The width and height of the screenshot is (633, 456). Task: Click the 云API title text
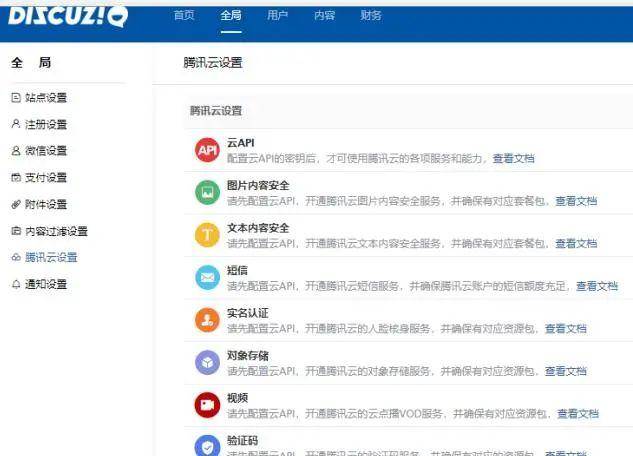coord(241,143)
